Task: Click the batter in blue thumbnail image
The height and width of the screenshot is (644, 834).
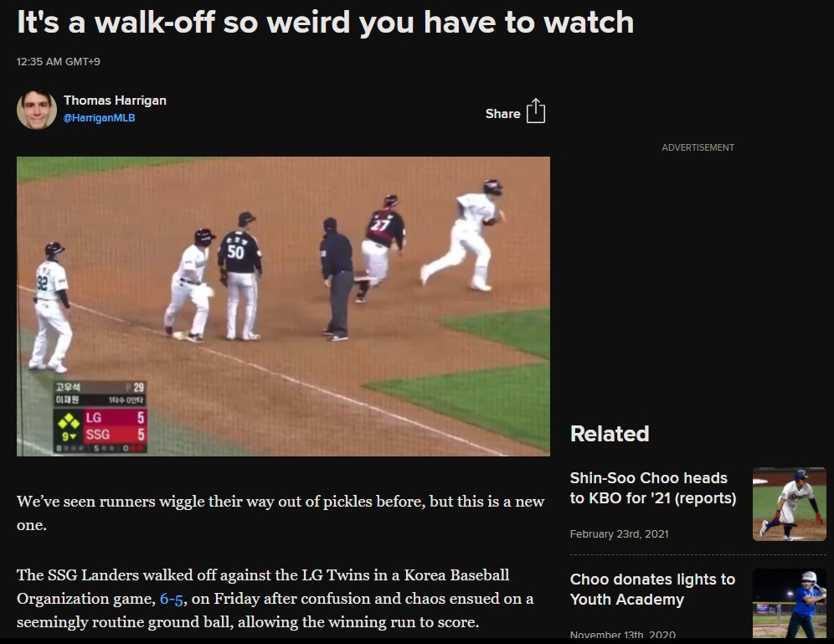Action: pyautogui.click(x=790, y=603)
